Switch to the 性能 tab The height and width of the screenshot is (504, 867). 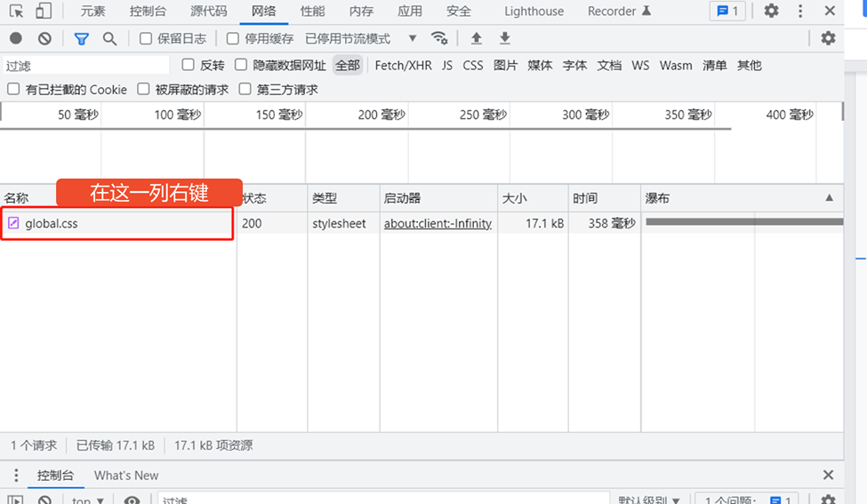(x=312, y=11)
